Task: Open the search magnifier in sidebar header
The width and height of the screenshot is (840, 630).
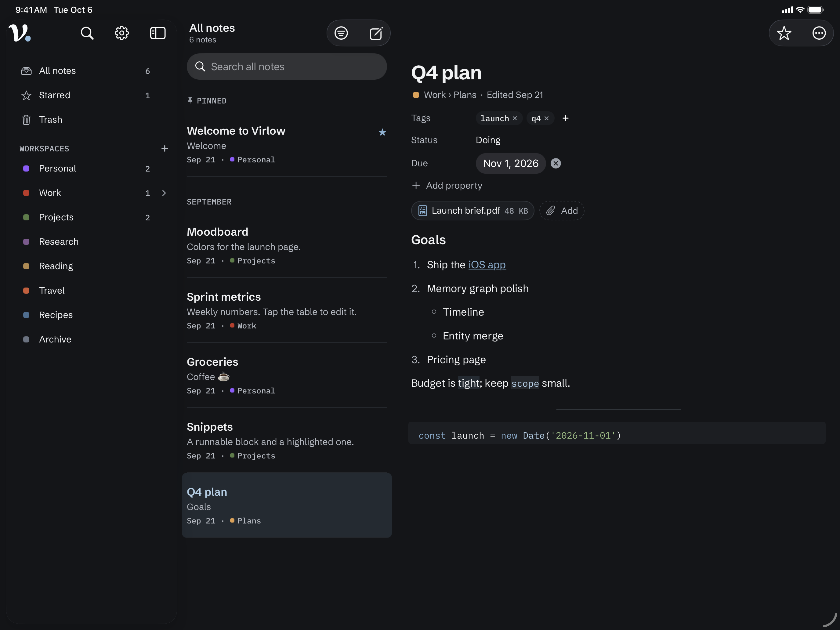Action: click(87, 33)
